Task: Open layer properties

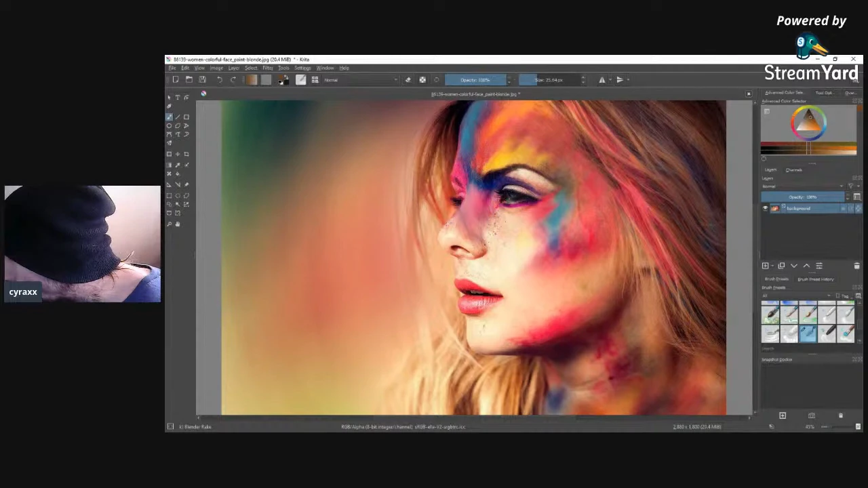Action: [819, 266]
